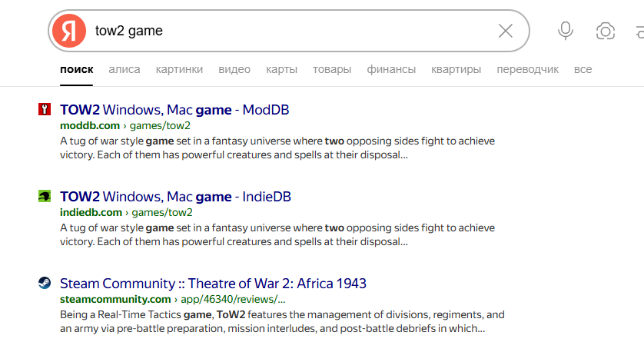This screenshot has height=352, width=644.
Task: Open the переводчик tab
Action: (x=527, y=69)
